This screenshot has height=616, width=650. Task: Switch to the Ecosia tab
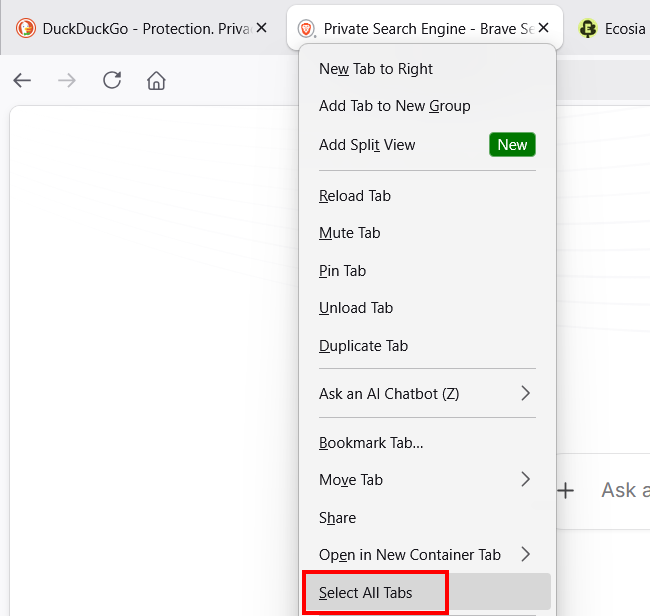[x=611, y=29]
